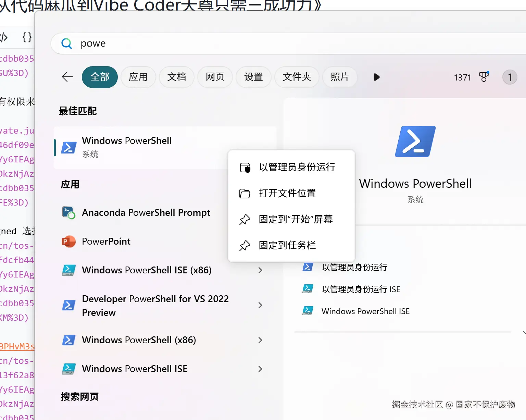
Task: Click the admin shield icon in context menu
Action: [245, 168]
